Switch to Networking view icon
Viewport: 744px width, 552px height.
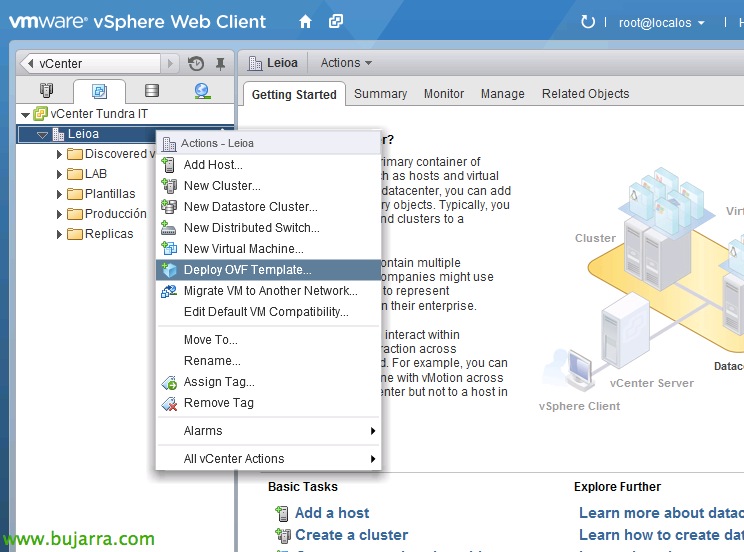point(203,90)
